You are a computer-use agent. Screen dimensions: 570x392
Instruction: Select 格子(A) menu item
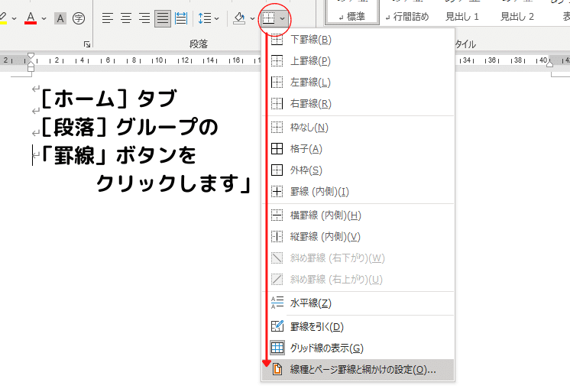(x=358, y=149)
